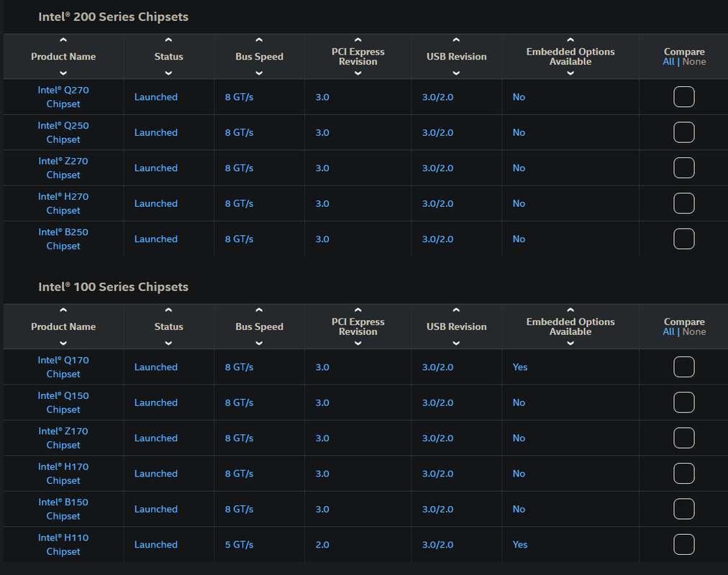Sort 200 Series Embedded Options ascending arrow
This screenshot has width=728, height=575.
[x=570, y=40]
